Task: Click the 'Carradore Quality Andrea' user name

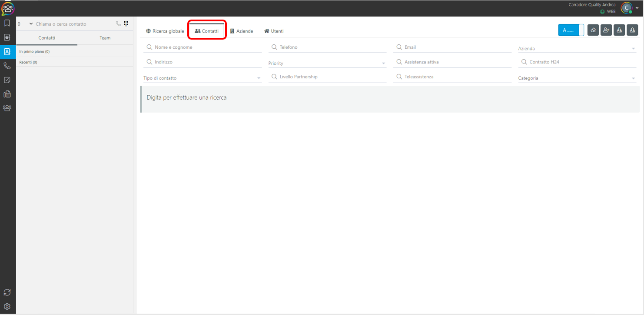Action: point(592,5)
